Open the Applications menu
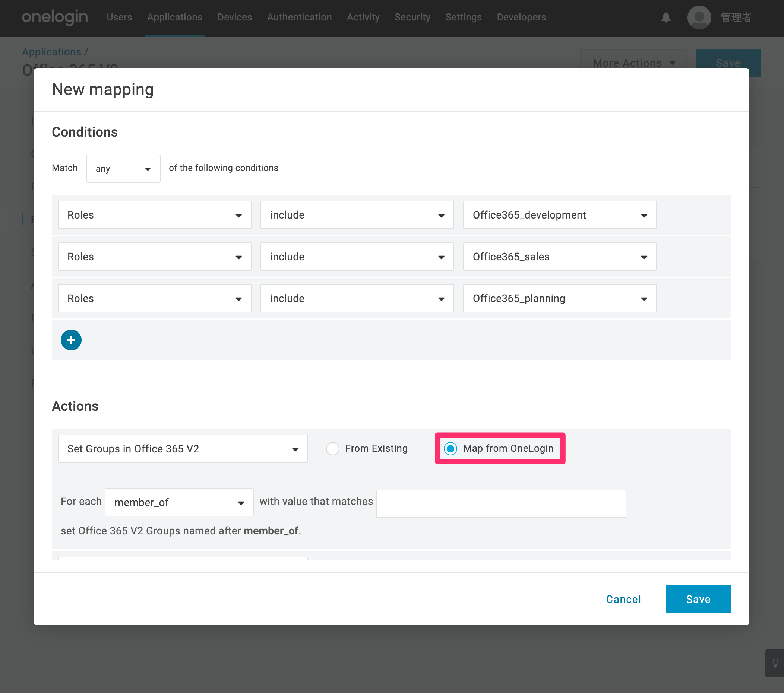The image size is (784, 693). coord(174,17)
